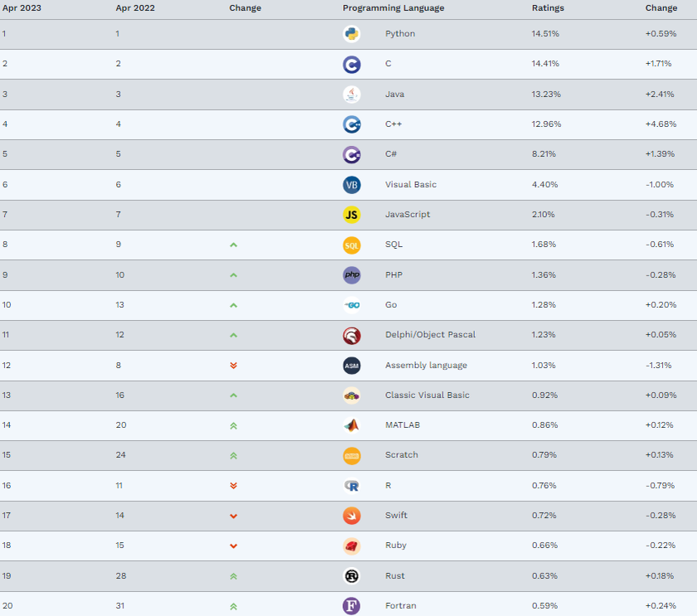This screenshot has width=697, height=616.
Task: Click the Programming Language column header
Action: click(x=394, y=8)
